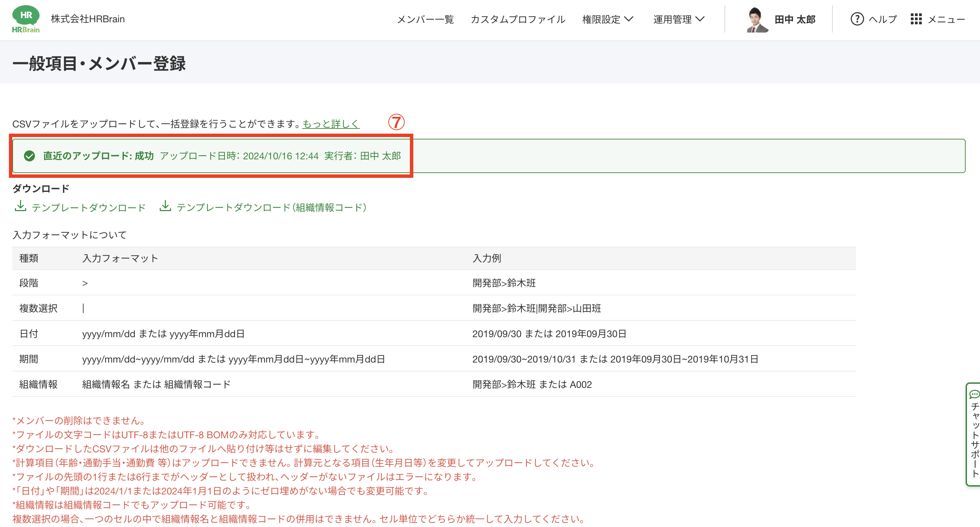Click the メニュー label in header

click(946, 19)
